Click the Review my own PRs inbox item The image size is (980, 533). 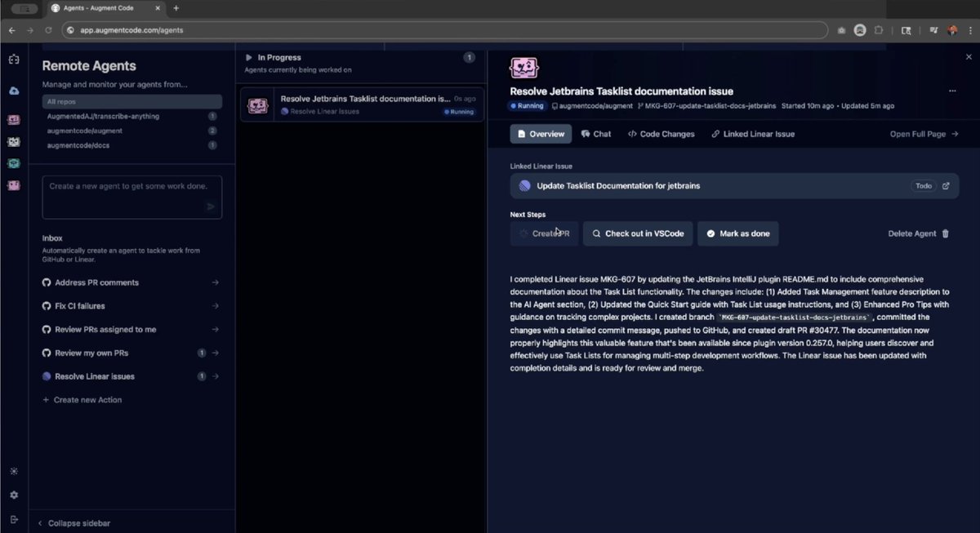coord(131,353)
